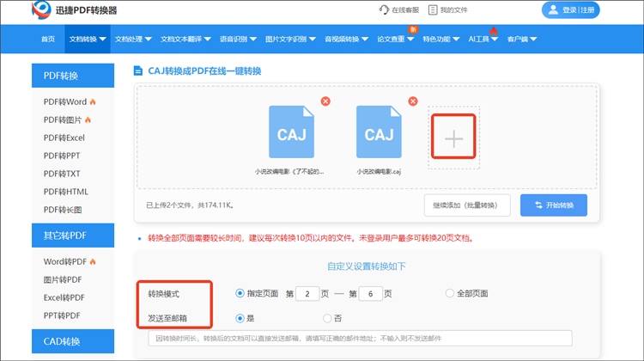644x361 pixels.
Task: Open PDF转Excel in sidebar
Action: tap(64, 138)
